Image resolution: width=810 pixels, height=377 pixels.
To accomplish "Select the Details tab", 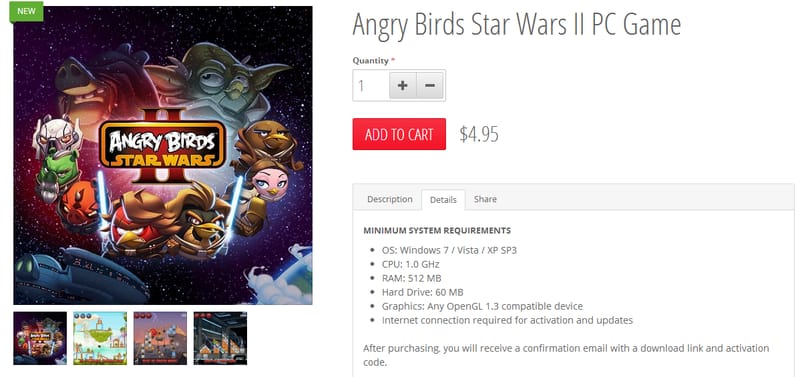I will coord(443,199).
